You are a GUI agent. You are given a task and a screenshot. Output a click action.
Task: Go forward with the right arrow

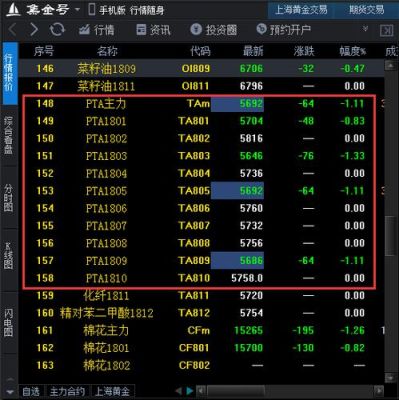click(x=34, y=30)
